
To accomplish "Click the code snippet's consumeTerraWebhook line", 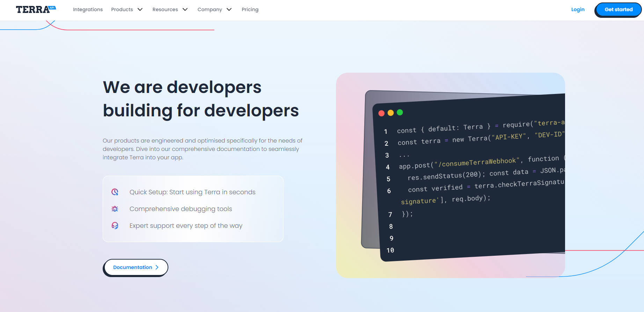I will tap(477, 162).
